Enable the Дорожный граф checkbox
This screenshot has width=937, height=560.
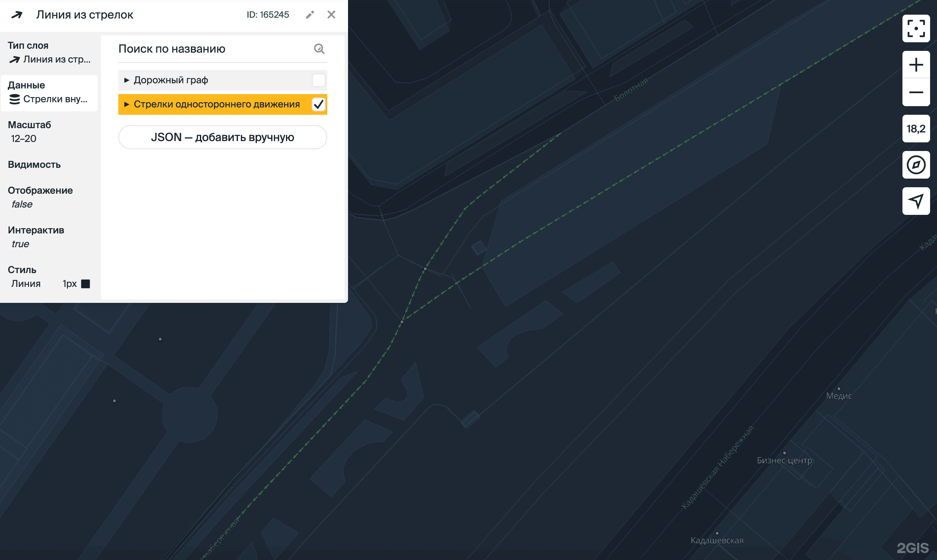point(318,80)
